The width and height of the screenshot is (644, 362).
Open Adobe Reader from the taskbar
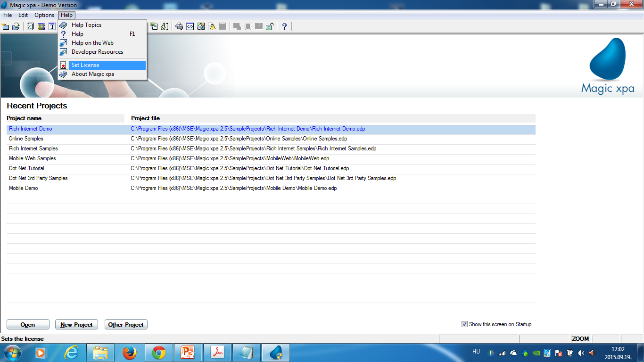[x=217, y=353]
